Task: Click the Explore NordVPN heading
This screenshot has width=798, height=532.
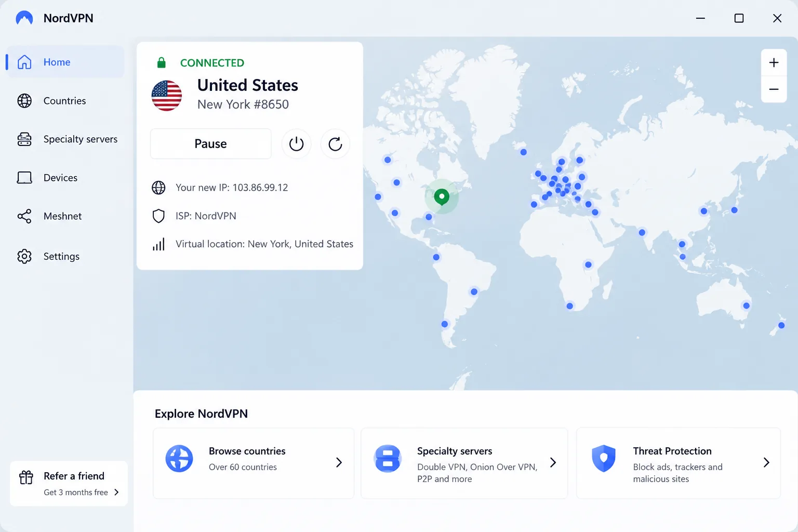Action: tap(201, 414)
